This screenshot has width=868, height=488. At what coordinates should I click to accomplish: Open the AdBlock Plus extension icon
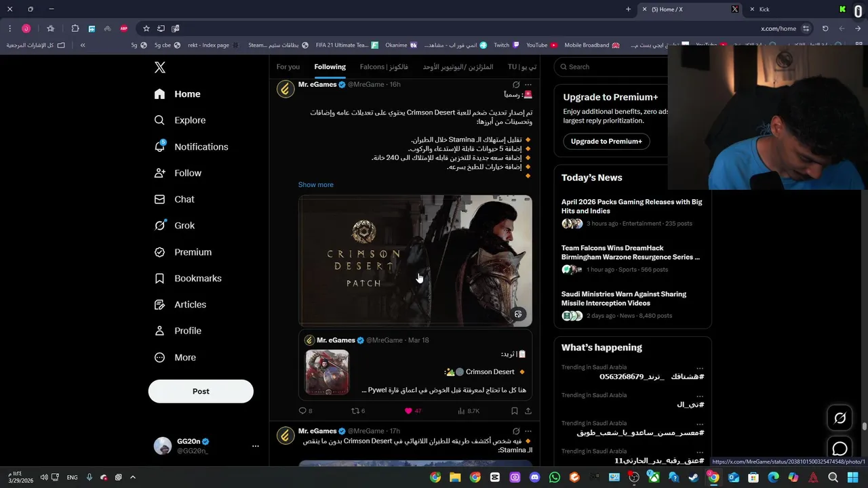(123, 28)
